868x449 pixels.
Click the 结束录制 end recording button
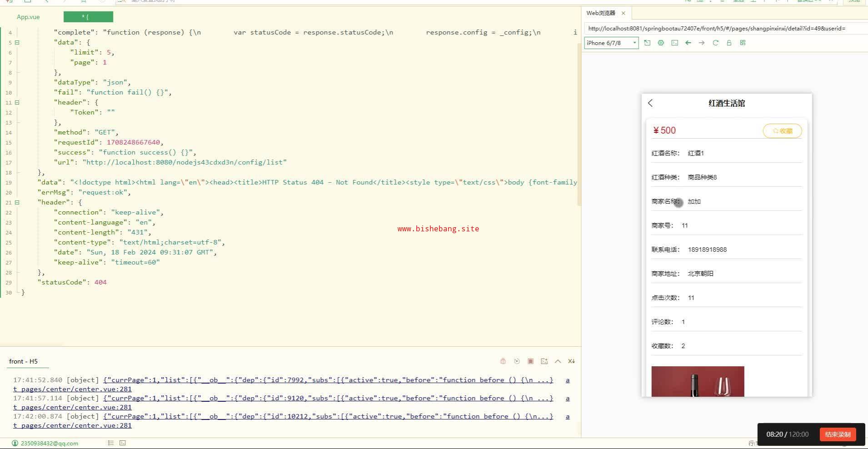point(838,434)
